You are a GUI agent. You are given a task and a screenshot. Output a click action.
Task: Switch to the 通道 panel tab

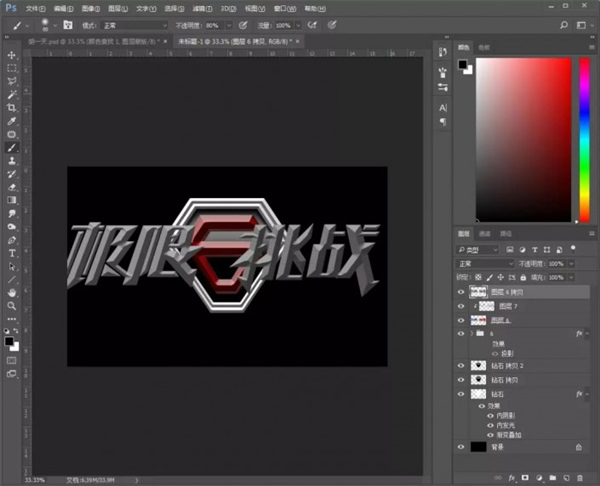484,233
